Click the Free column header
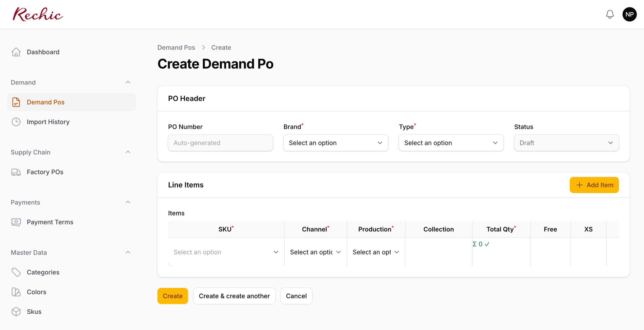The width and height of the screenshot is (644, 330). pos(550,229)
